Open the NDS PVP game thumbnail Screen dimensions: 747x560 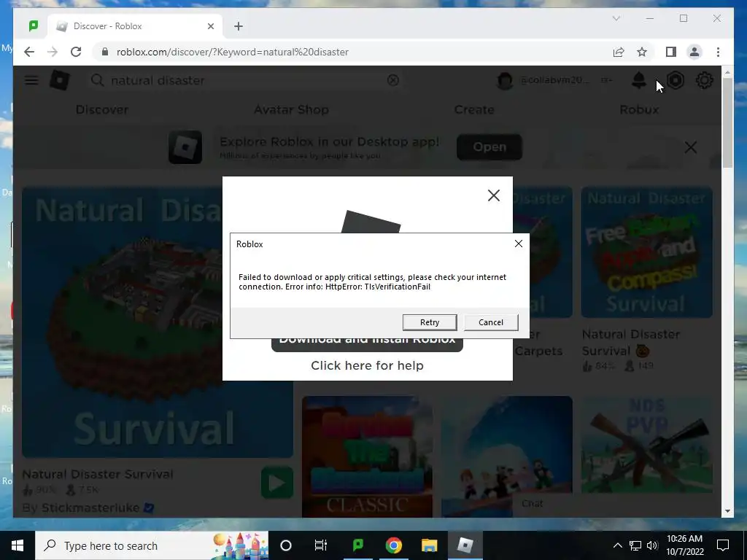[x=646, y=445]
